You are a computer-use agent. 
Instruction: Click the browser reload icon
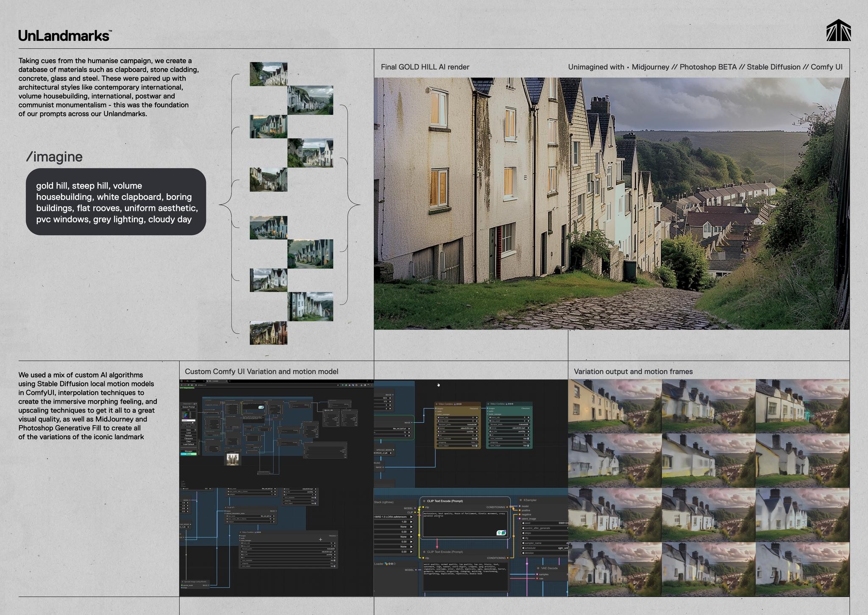[x=189, y=385]
